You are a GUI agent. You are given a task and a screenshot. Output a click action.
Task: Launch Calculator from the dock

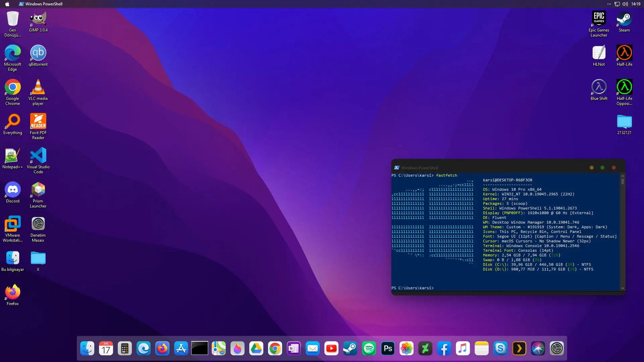(x=125, y=349)
